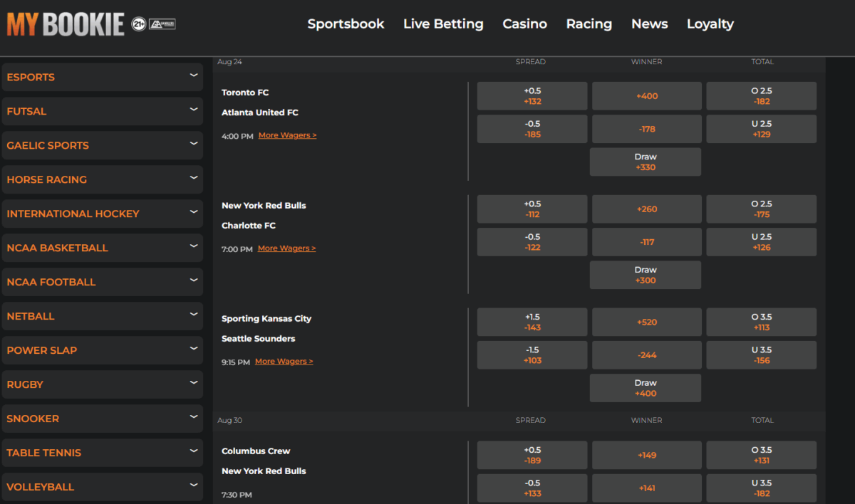Screen dimensions: 855x504
Task: Expand the Horse Racing chevron
Action: click(193, 177)
